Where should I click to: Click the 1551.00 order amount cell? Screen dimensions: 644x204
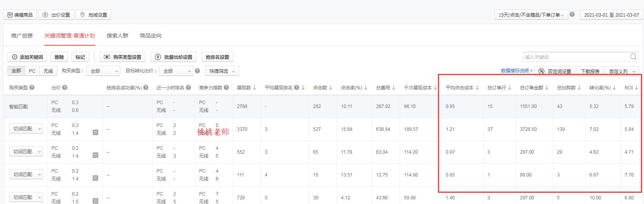click(528, 106)
